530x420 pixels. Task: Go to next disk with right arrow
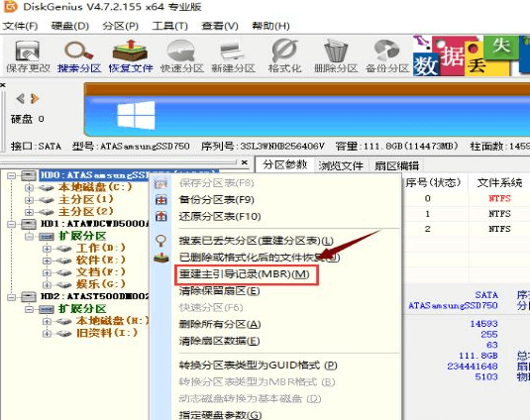(35, 99)
